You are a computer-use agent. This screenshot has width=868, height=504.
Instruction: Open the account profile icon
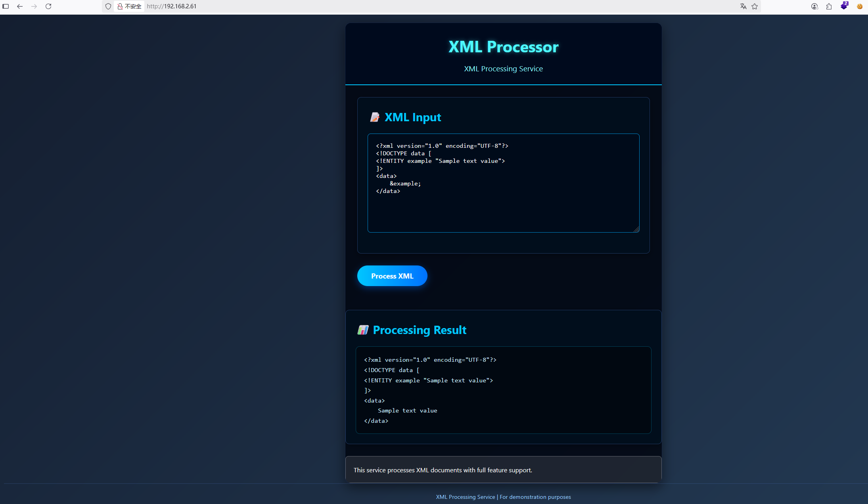point(814,6)
